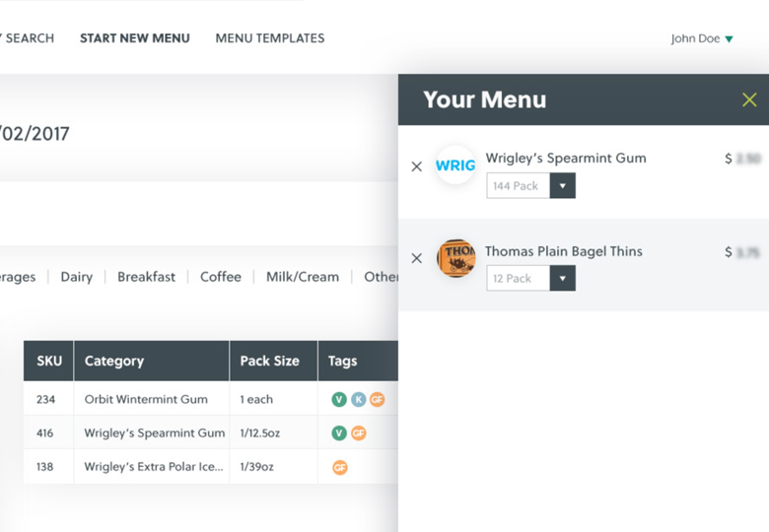Click the Thomas Plain Bagel Thins title
Image resolution: width=769 pixels, height=532 pixels.
[564, 251]
